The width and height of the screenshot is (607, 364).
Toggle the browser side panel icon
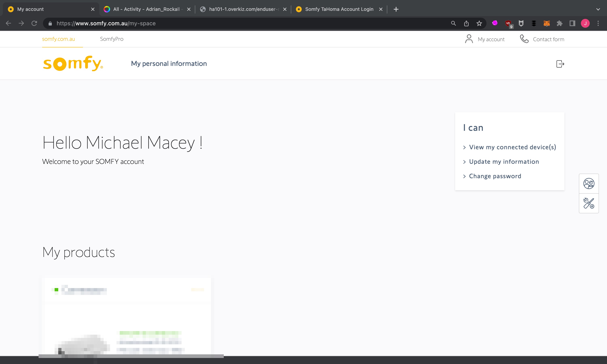(x=572, y=23)
